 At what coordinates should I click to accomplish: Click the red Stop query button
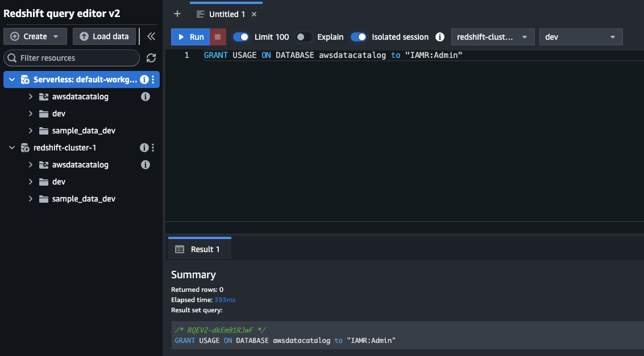pyautogui.click(x=218, y=37)
